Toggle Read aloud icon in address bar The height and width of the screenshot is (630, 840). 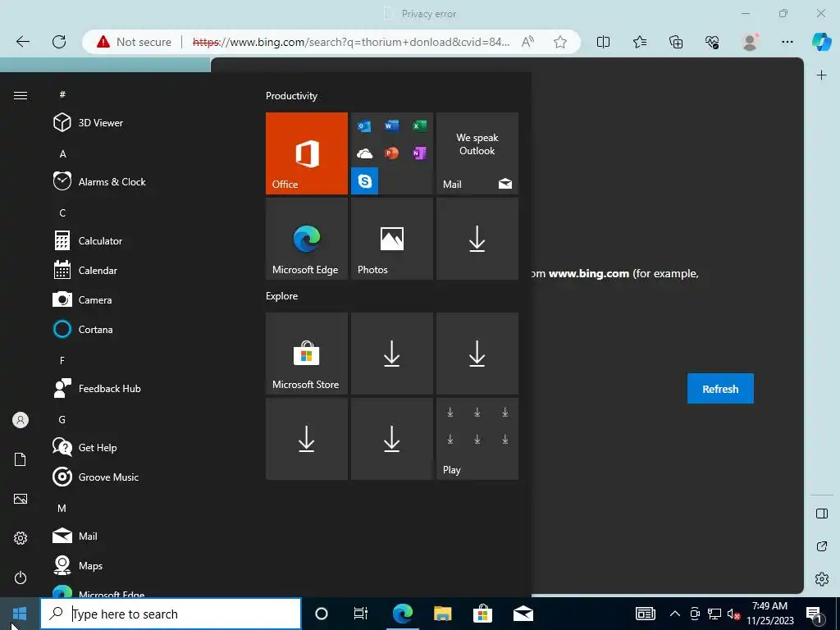pos(527,42)
